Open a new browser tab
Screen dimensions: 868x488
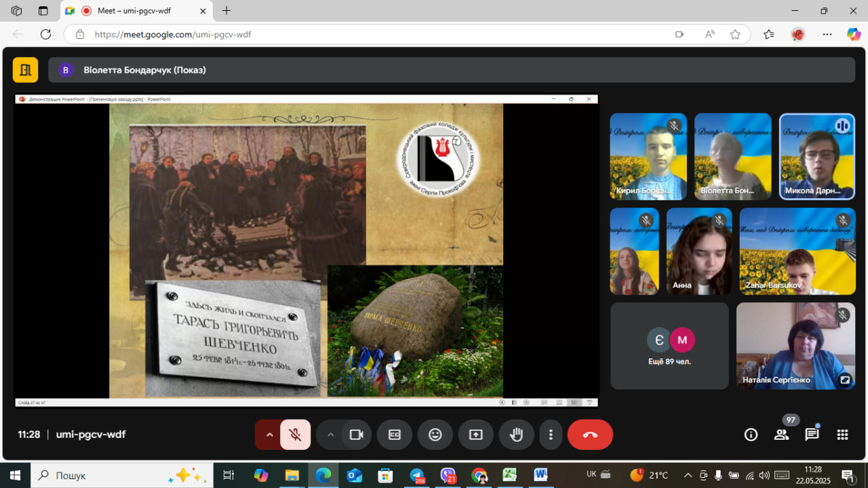[226, 11]
